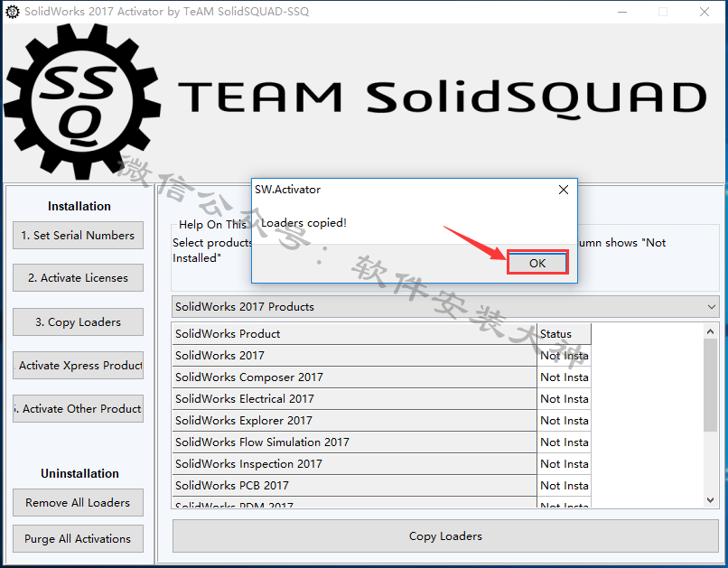Screen dimensions: 728x568
Task: Click the status cell for SolidWorks PCB 2017
Action: pyautogui.click(x=565, y=486)
